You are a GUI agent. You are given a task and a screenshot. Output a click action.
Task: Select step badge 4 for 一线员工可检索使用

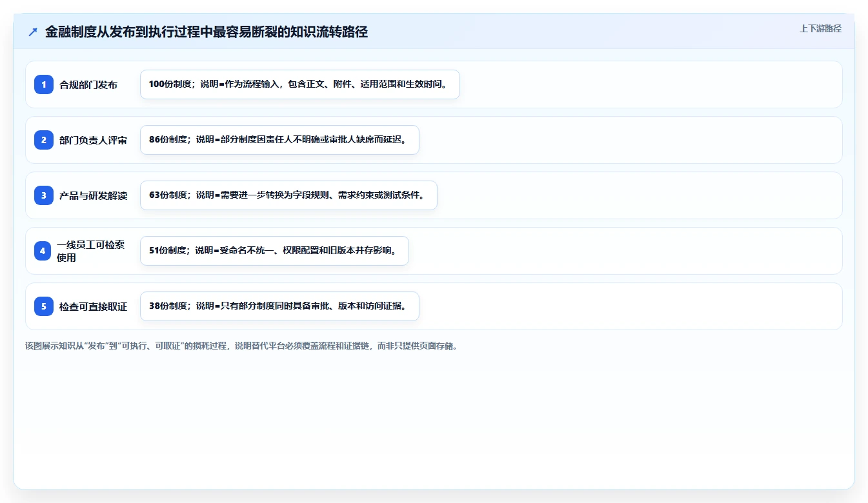pos(43,251)
